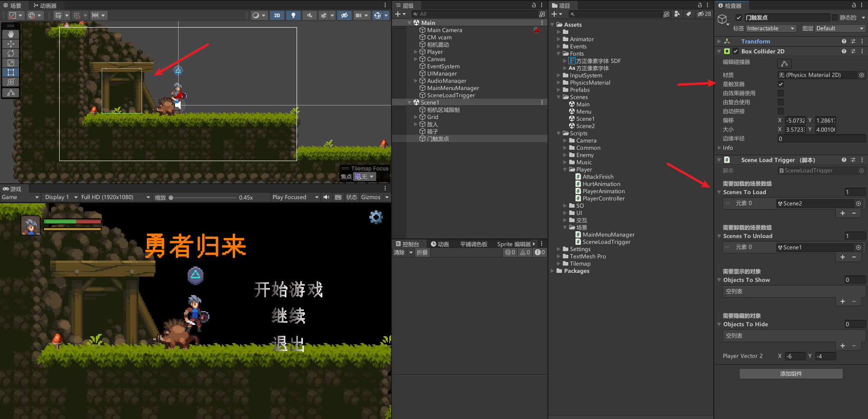Enable the 是触发器 checkbox on Box Collider 2D
This screenshot has width=868, height=419.
[781, 84]
